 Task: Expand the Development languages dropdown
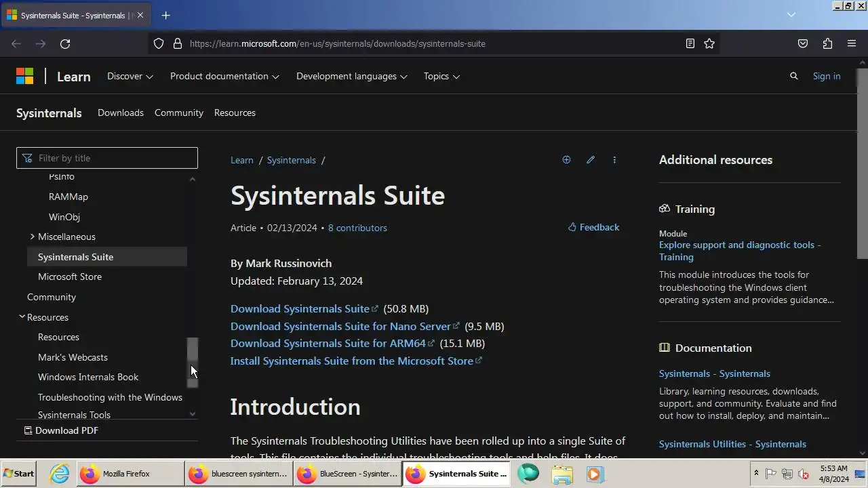(x=352, y=76)
